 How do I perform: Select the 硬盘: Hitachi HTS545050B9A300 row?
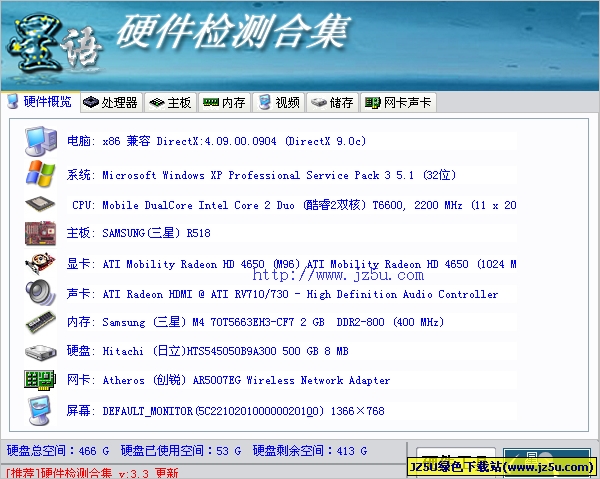click(x=207, y=351)
